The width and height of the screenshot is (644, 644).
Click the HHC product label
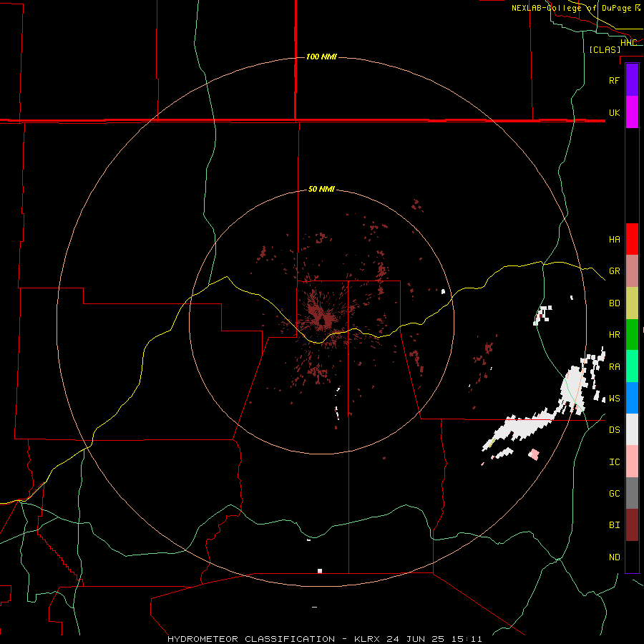pyautogui.click(x=628, y=43)
